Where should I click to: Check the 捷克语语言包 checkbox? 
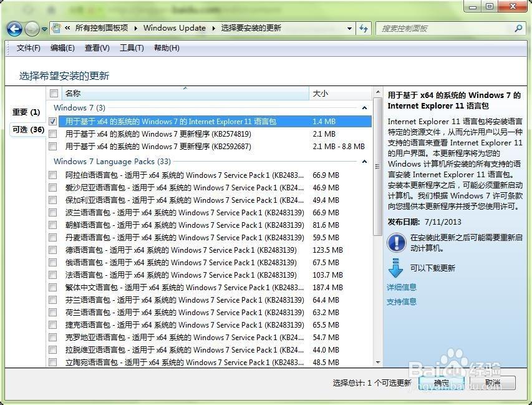click(52, 325)
